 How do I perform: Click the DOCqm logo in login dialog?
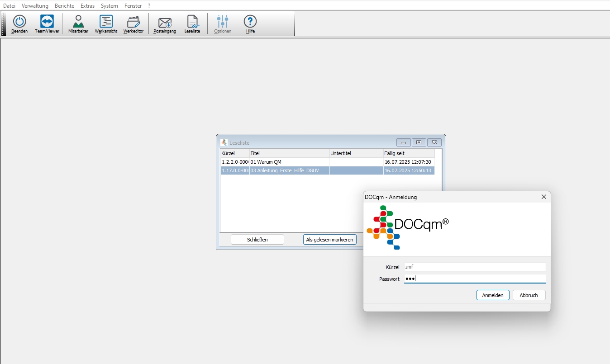[407, 227]
